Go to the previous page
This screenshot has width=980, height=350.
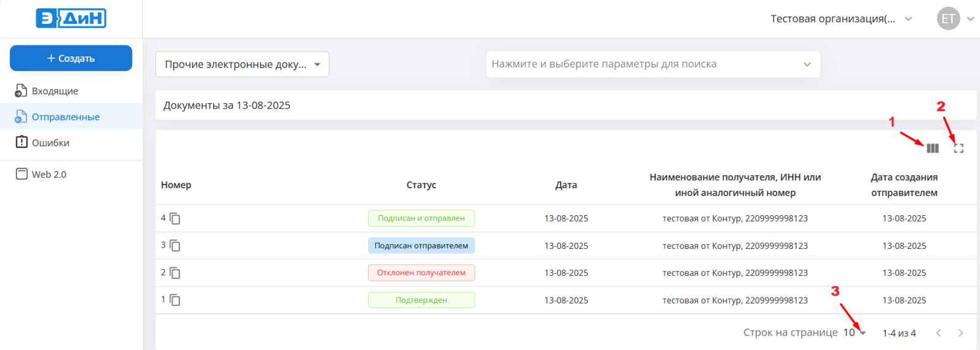click(938, 333)
